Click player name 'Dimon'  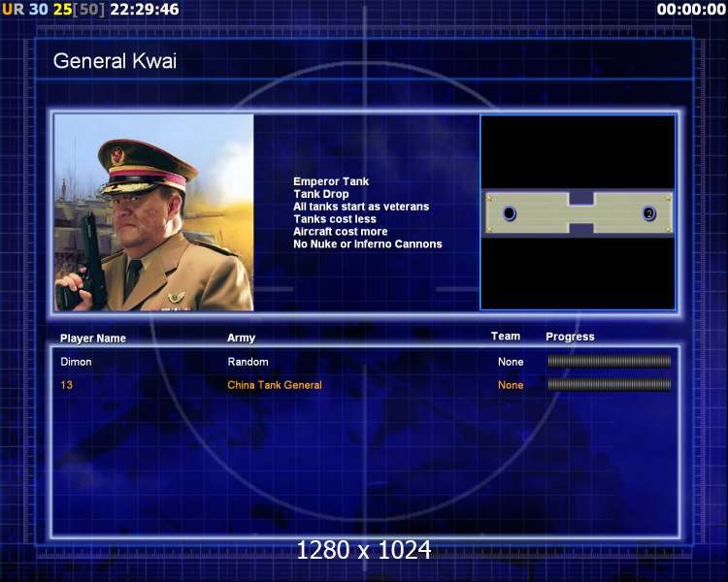tap(76, 362)
